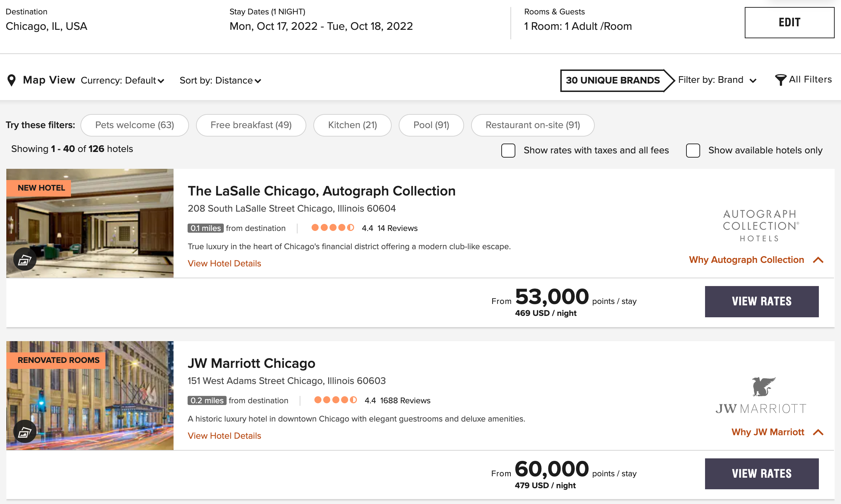Viewport: 841px width, 504px height.
Task: Click the Map View location pin icon
Action: coord(12,80)
